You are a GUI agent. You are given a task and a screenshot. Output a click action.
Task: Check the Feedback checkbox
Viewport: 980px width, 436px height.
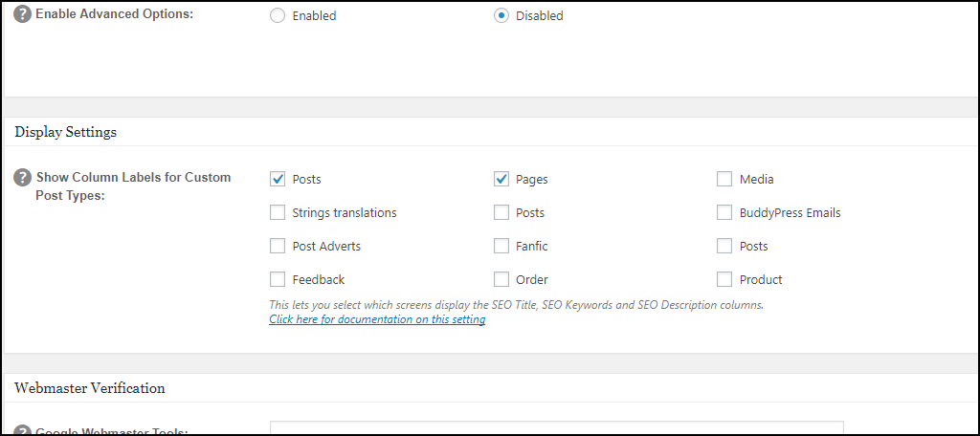click(278, 279)
